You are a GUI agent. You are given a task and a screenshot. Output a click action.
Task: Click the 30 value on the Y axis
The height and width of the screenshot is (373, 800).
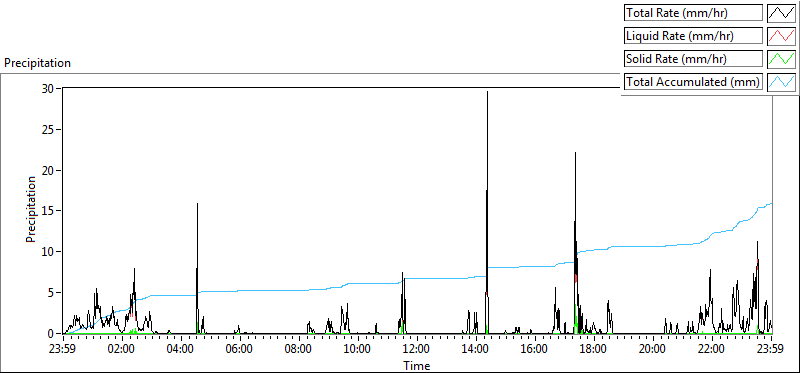coord(48,88)
